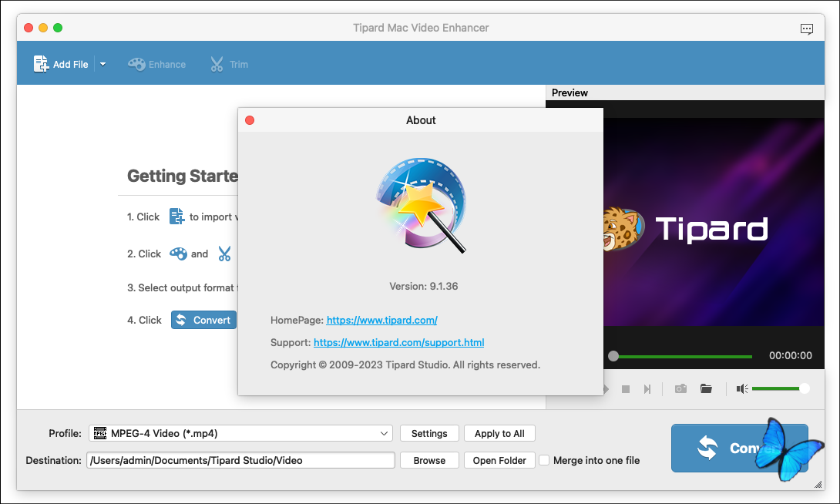Mute audio with the speaker icon
840x504 pixels.
742,389
